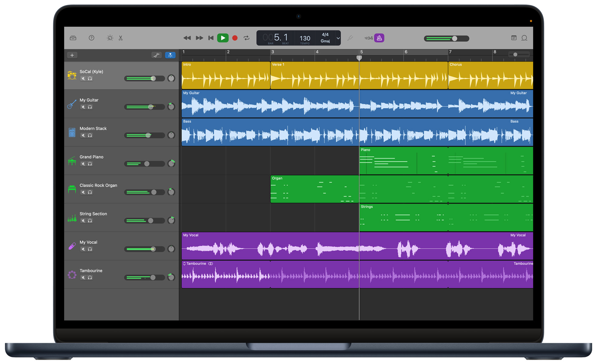Open the Library panel icon
This screenshot has width=597, height=364.
pyautogui.click(x=73, y=38)
